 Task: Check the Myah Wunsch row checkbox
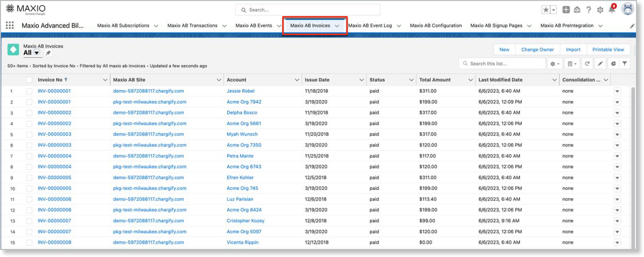(29, 134)
